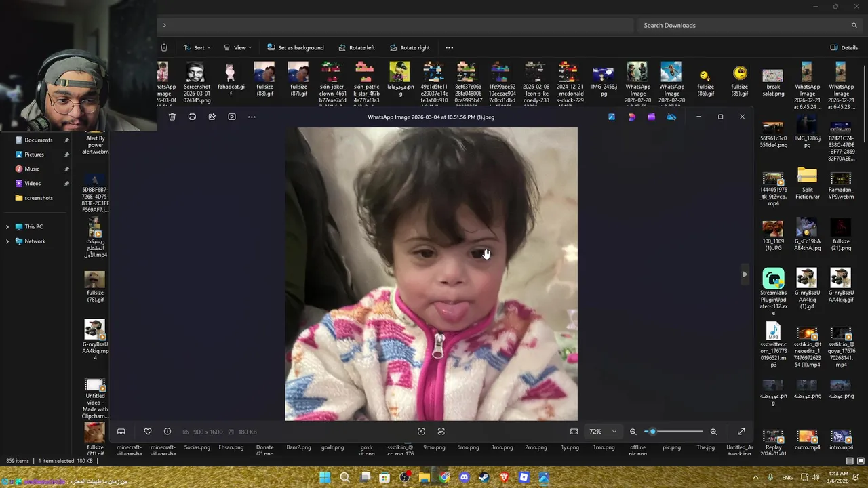Image resolution: width=868 pixels, height=488 pixels.
Task: Open the blue Designer edit icon
Action: coord(612,117)
